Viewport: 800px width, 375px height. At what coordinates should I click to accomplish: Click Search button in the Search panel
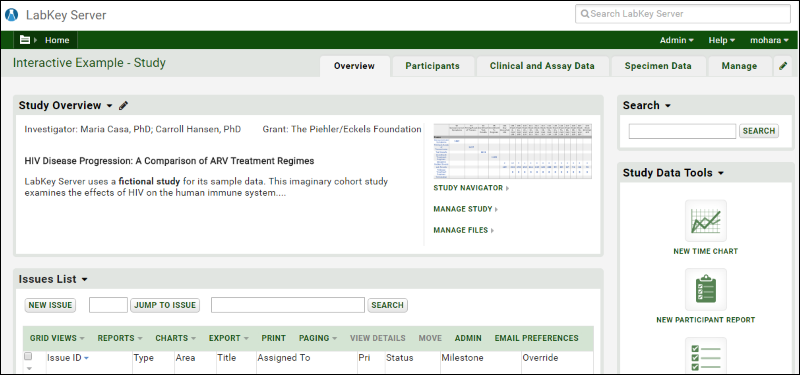tap(759, 131)
